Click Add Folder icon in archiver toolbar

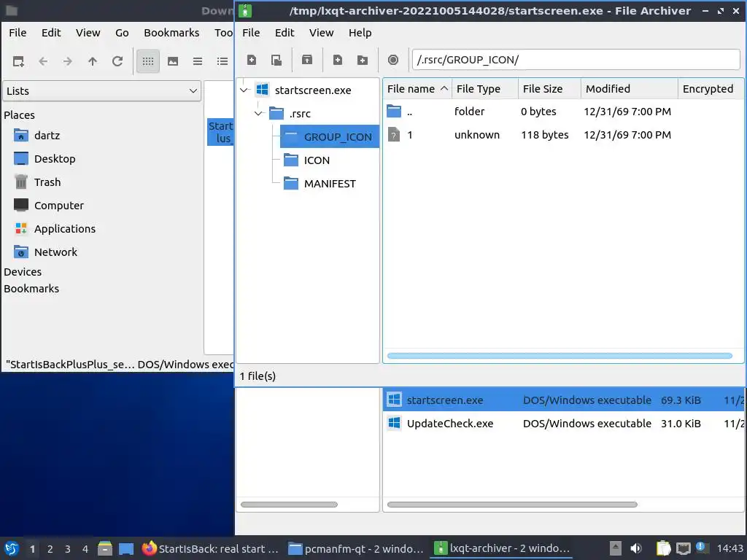(x=363, y=60)
